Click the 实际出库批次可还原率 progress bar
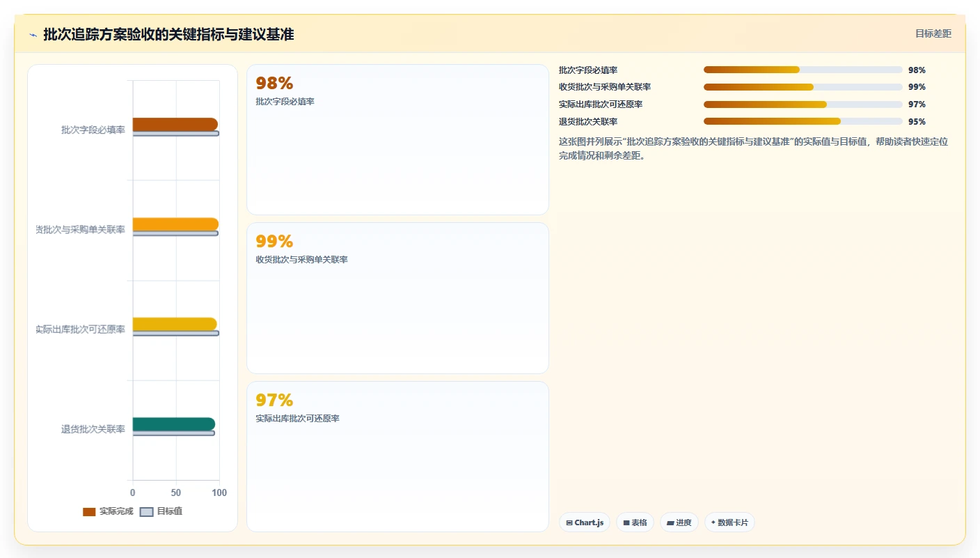Viewport: 980px width, 558px height. pos(803,104)
